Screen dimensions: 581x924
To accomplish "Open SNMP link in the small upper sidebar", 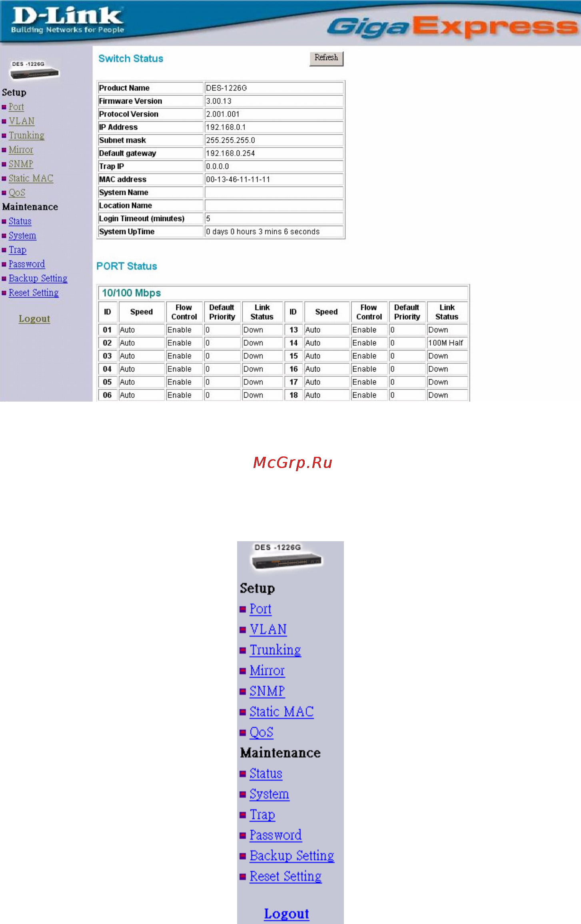I will 21,164.
